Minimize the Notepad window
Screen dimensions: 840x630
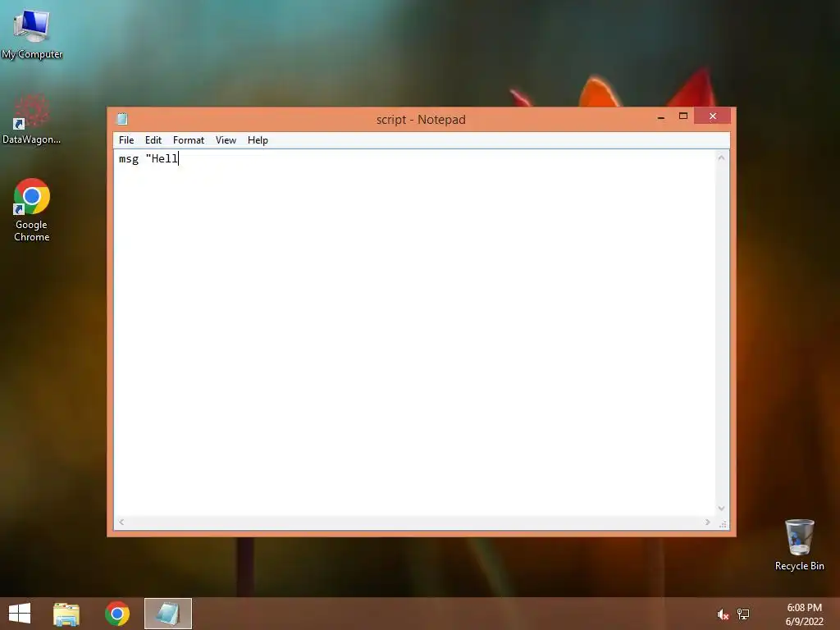661,116
